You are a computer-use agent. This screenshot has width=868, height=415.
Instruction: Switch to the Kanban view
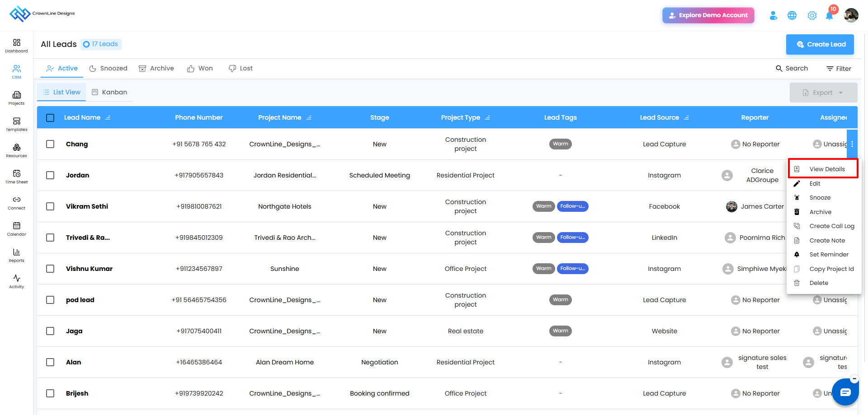point(109,92)
